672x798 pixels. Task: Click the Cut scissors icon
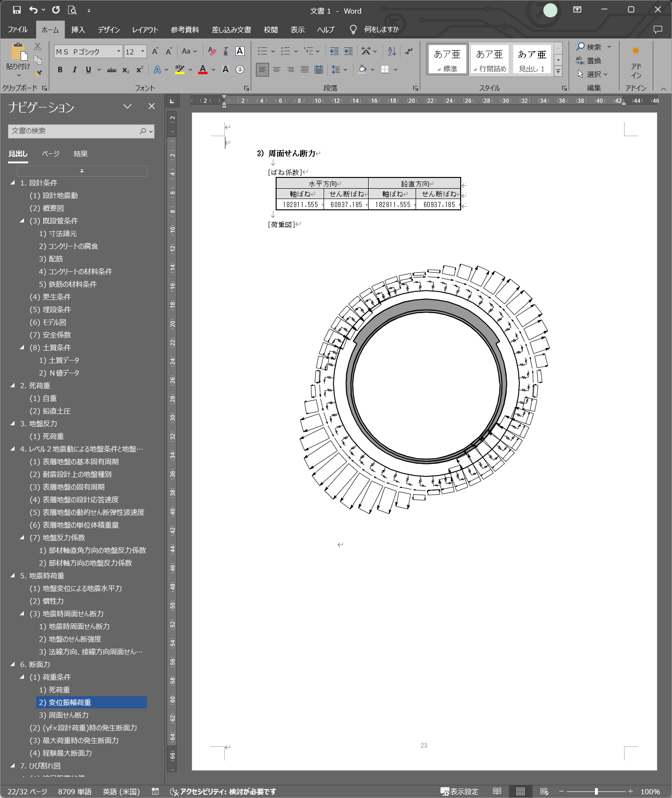click(x=38, y=46)
